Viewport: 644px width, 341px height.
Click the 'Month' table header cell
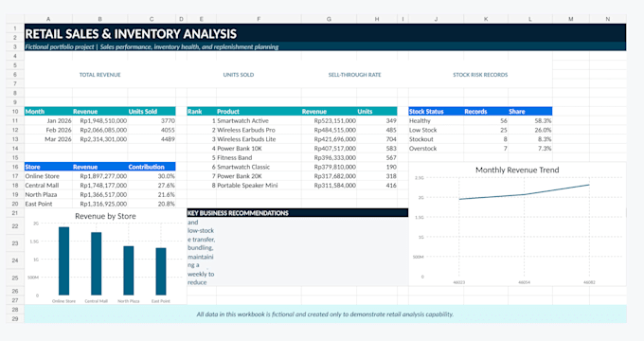click(x=48, y=112)
